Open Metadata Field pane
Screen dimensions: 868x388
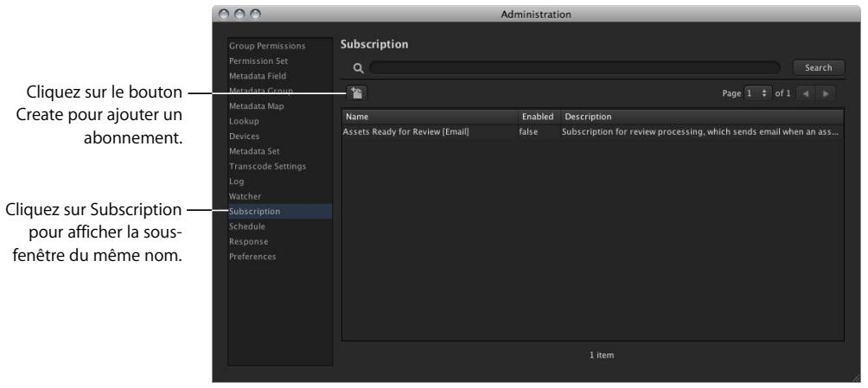coord(258,76)
